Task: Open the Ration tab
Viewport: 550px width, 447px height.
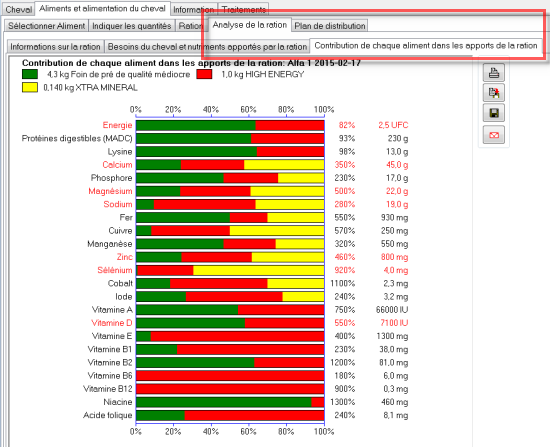Action: [190, 26]
